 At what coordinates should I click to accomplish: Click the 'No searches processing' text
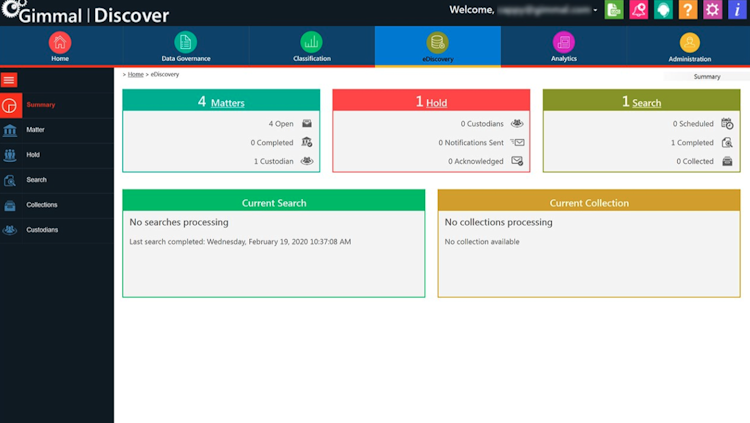coord(179,222)
